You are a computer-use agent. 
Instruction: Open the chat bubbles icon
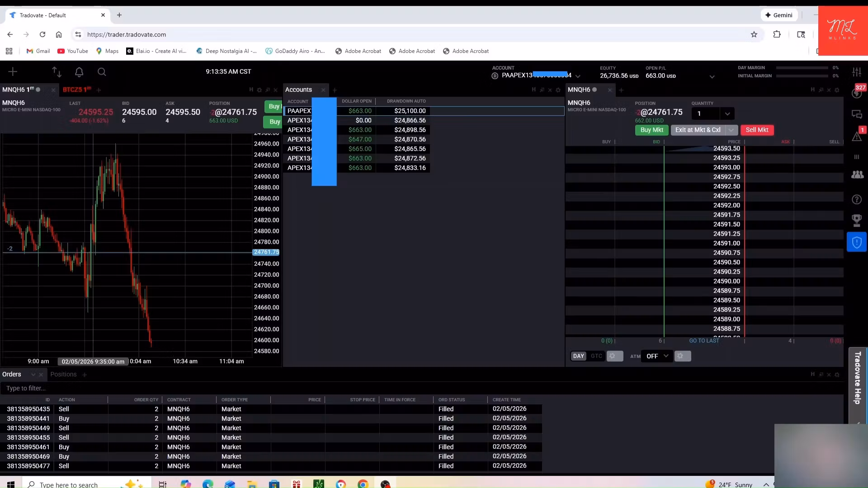pyautogui.click(x=857, y=114)
